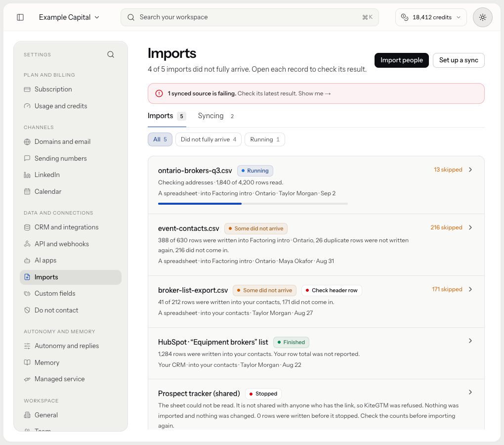Screen dimensions: 504x445
Task: Click the 216 skipped label
Action: click(446, 227)
